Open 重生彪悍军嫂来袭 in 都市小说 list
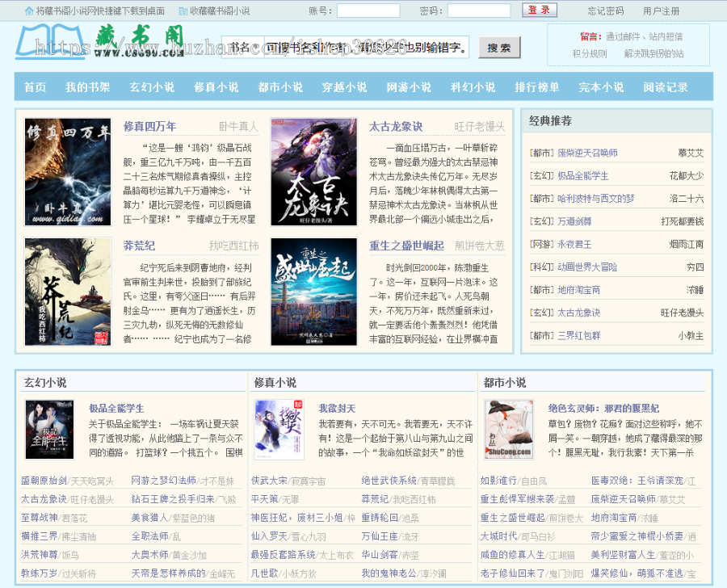Screen dimensions: 727x588 (x=517, y=499)
